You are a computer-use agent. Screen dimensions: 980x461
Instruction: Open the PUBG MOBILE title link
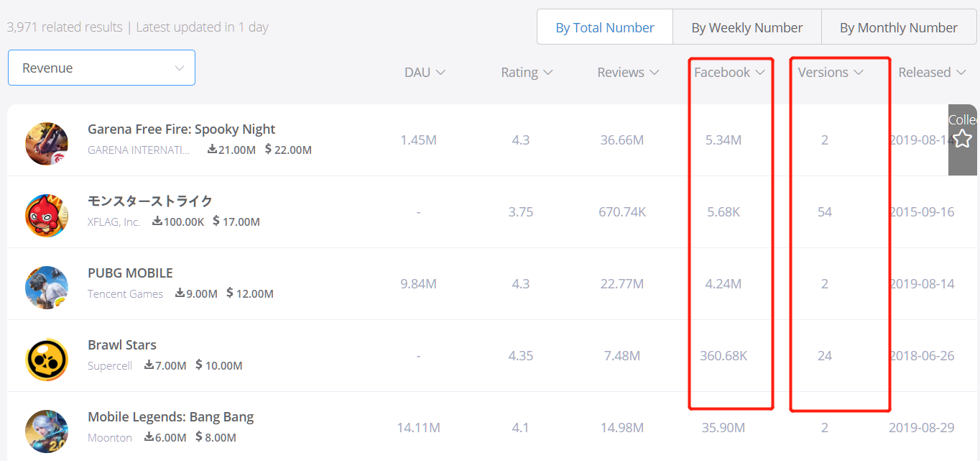coord(130,273)
